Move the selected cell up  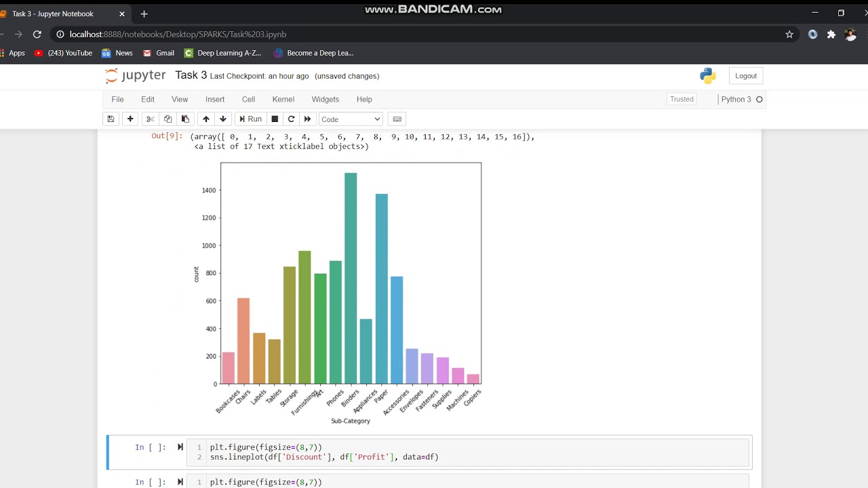[206, 119]
